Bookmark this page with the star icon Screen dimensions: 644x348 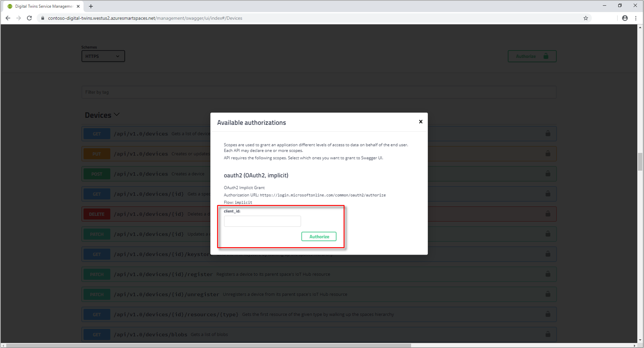[586, 18]
